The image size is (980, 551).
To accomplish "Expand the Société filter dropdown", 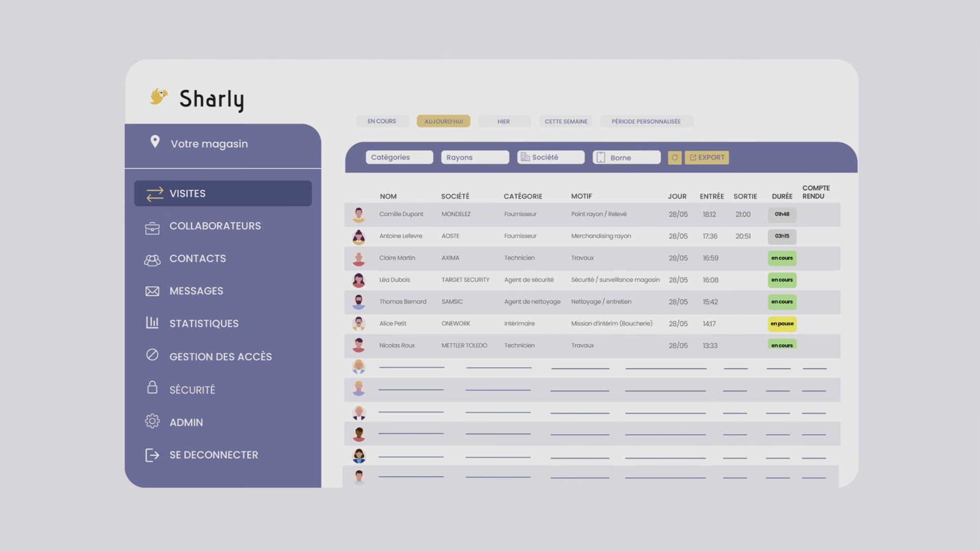I will [x=550, y=158].
